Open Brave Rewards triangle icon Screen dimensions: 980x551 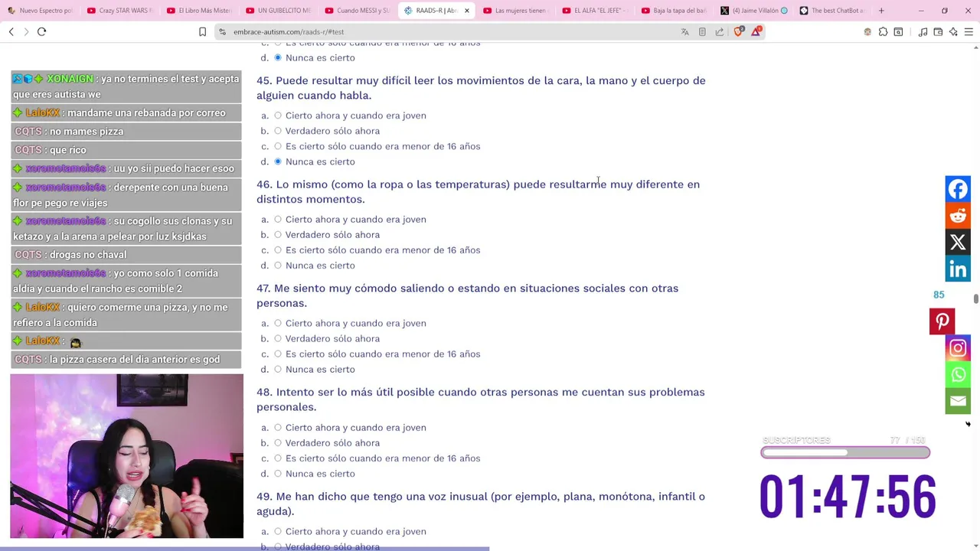(x=756, y=31)
